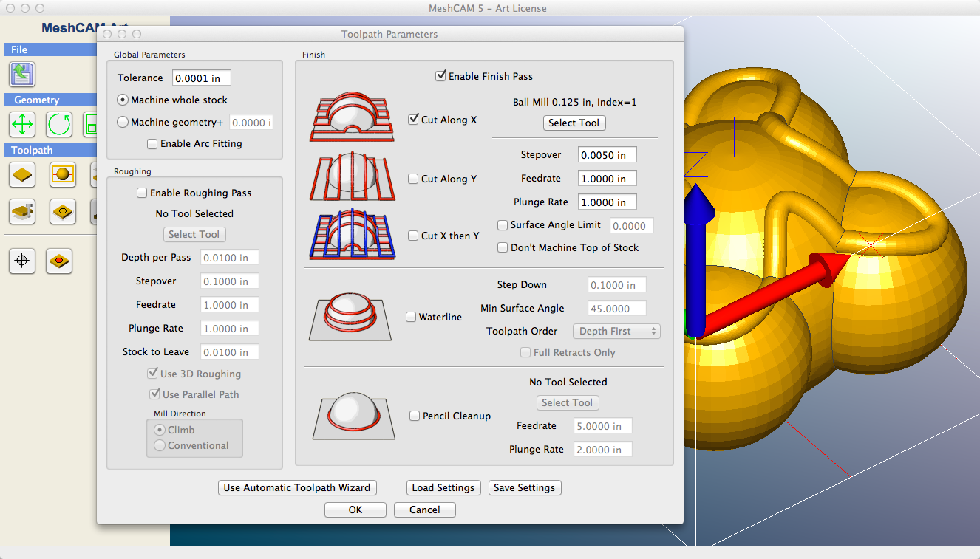
Task: Open the Toolpath Order dropdown
Action: click(616, 332)
